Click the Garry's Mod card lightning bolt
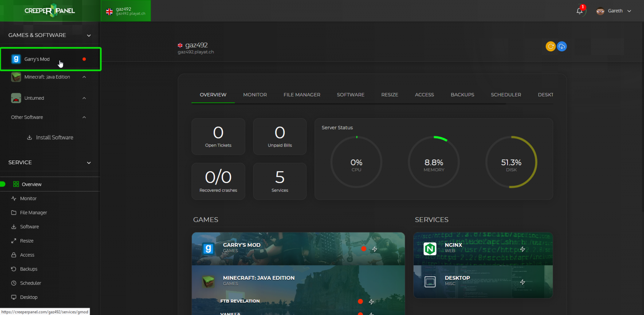 tap(375, 249)
